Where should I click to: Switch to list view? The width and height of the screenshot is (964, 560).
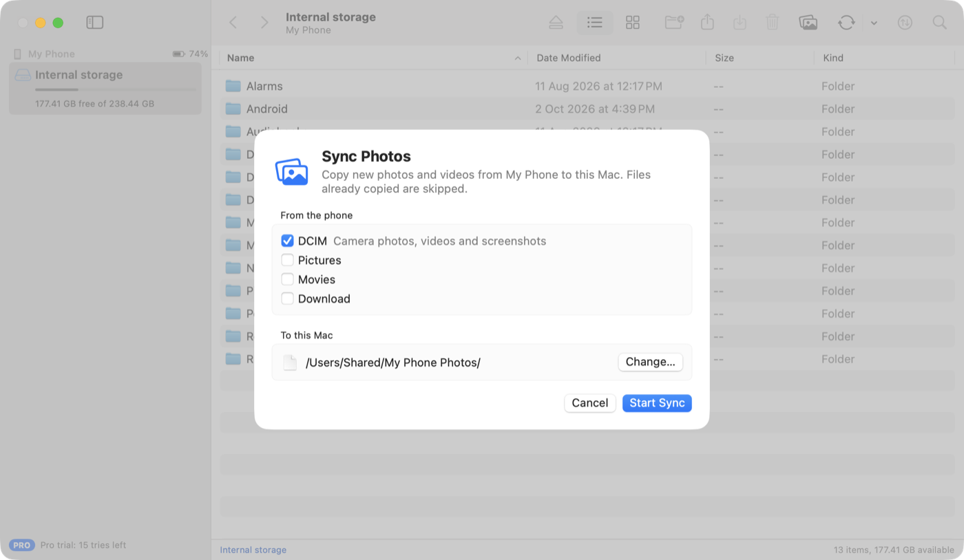(595, 23)
